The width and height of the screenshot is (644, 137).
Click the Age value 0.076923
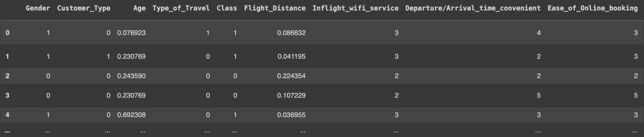point(131,33)
